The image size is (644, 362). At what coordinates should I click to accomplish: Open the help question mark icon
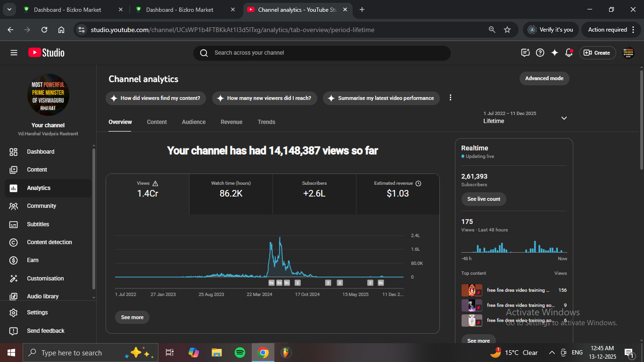point(540,53)
